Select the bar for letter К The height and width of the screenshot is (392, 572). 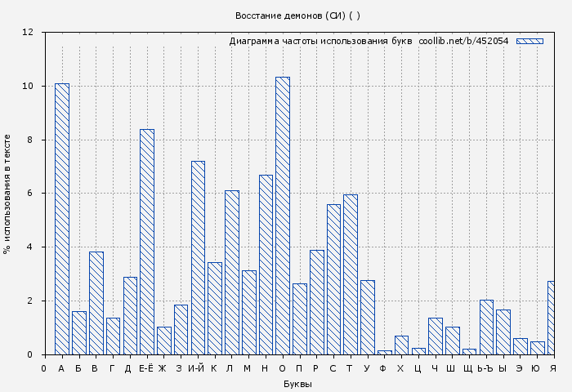coord(215,308)
